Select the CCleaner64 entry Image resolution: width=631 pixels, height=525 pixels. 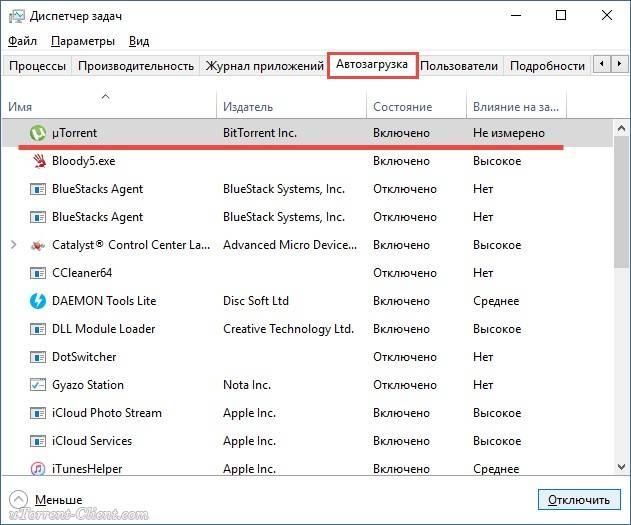82,273
